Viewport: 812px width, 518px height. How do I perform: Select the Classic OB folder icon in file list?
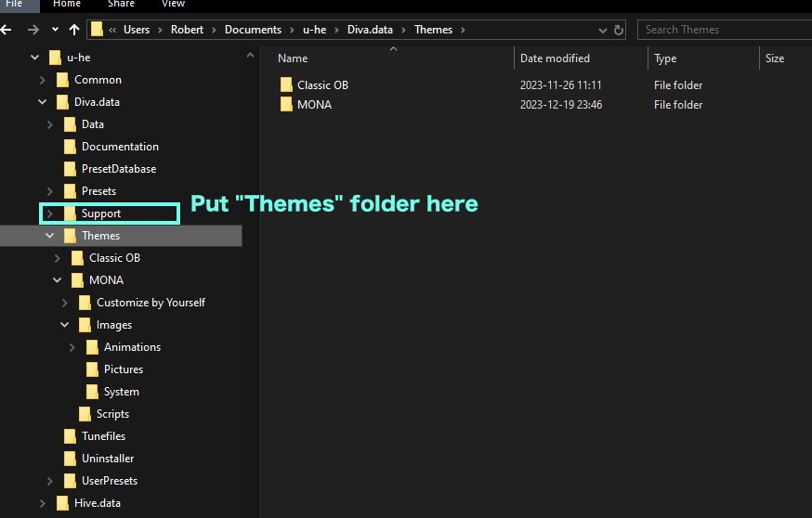pyautogui.click(x=286, y=84)
